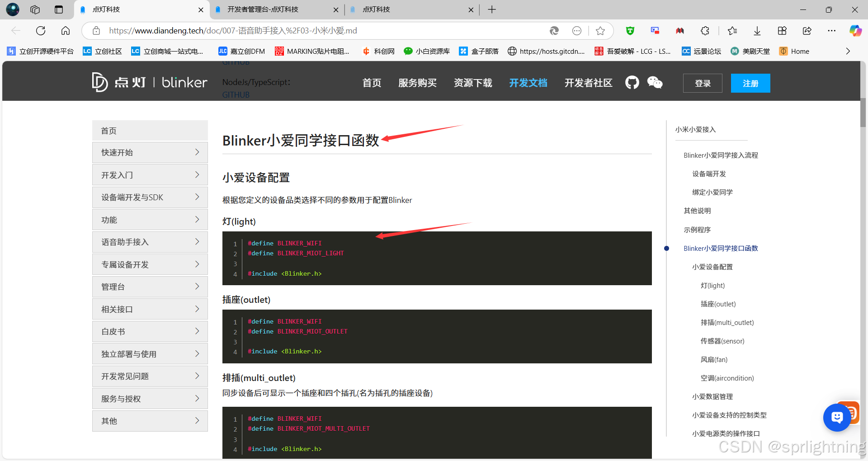
Task: Click the browser profile avatar
Action: click(13, 9)
